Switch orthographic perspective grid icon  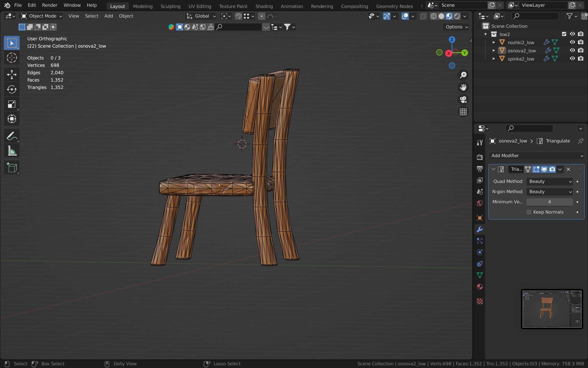tap(463, 112)
